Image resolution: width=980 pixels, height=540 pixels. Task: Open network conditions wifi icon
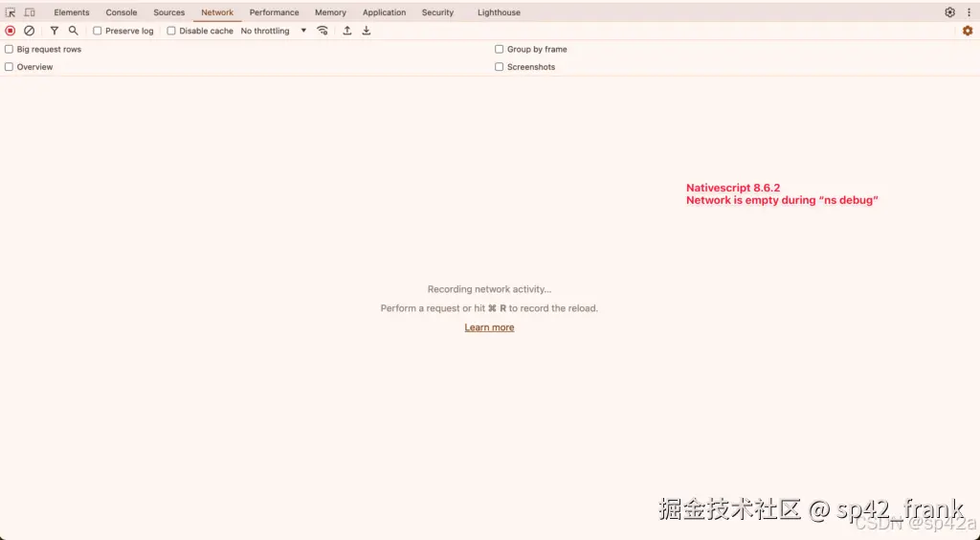[x=323, y=31]
